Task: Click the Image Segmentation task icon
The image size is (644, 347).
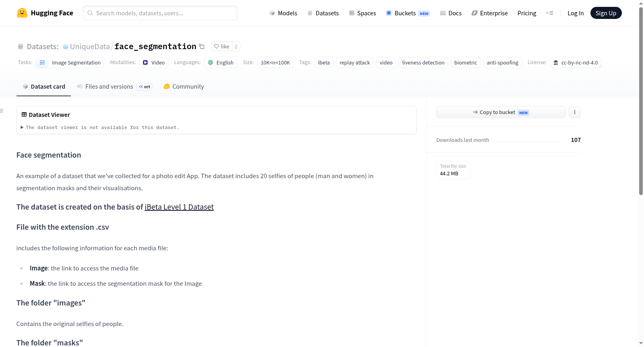Action: click(x=42, y=62)
